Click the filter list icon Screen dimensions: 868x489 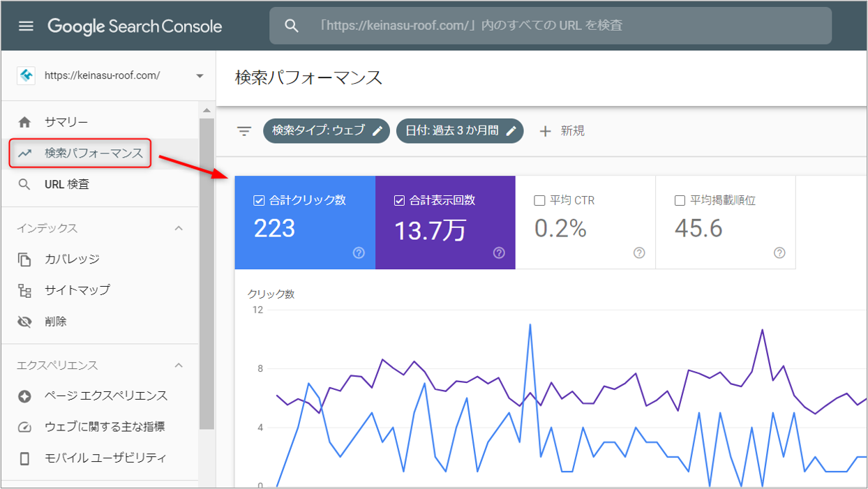click(244, 131)
